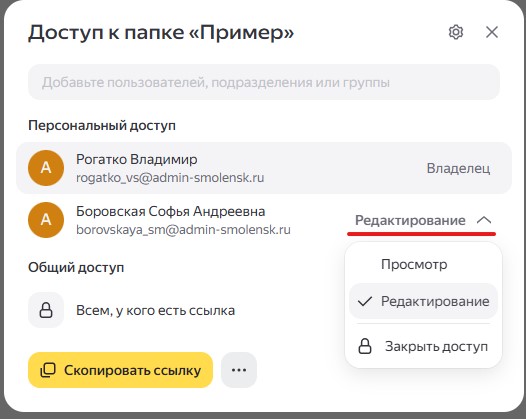Click borovskaya_sm@admin-smolensk.ru email address
This screenshot has width=526, height=419.
pyautogui.click(x=183, y=230)
